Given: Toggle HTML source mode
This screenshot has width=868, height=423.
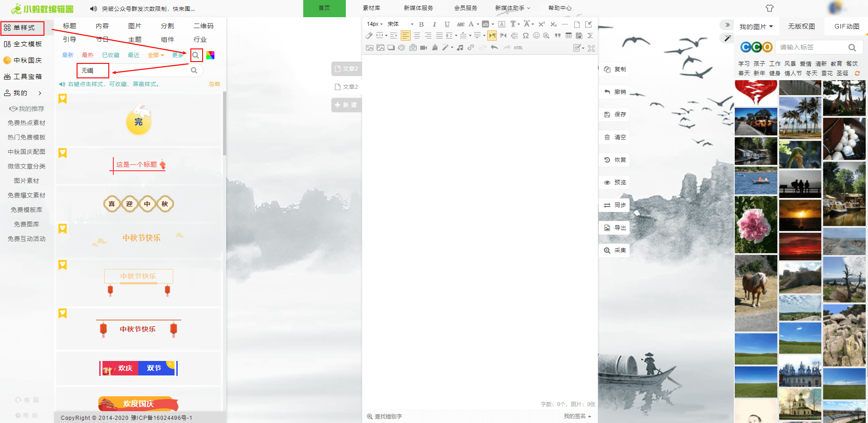Looking at the screenshot, I should click(519, 48).
